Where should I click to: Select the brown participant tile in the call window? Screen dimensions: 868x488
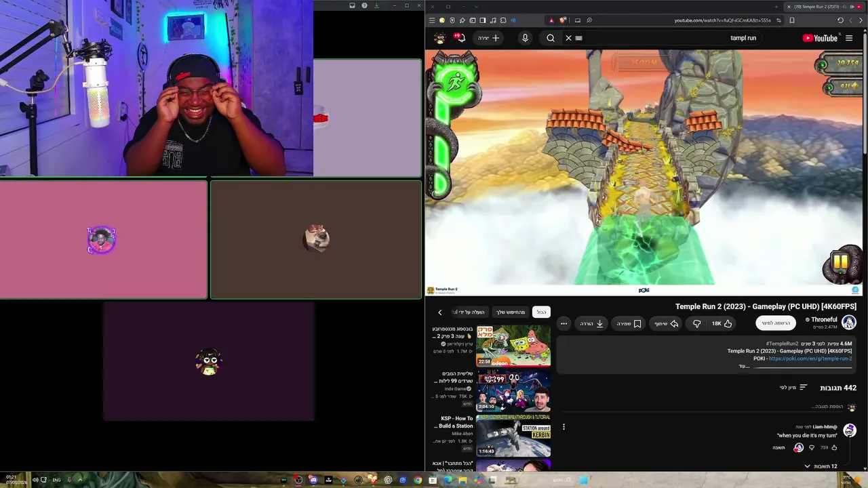click(316, 239)
